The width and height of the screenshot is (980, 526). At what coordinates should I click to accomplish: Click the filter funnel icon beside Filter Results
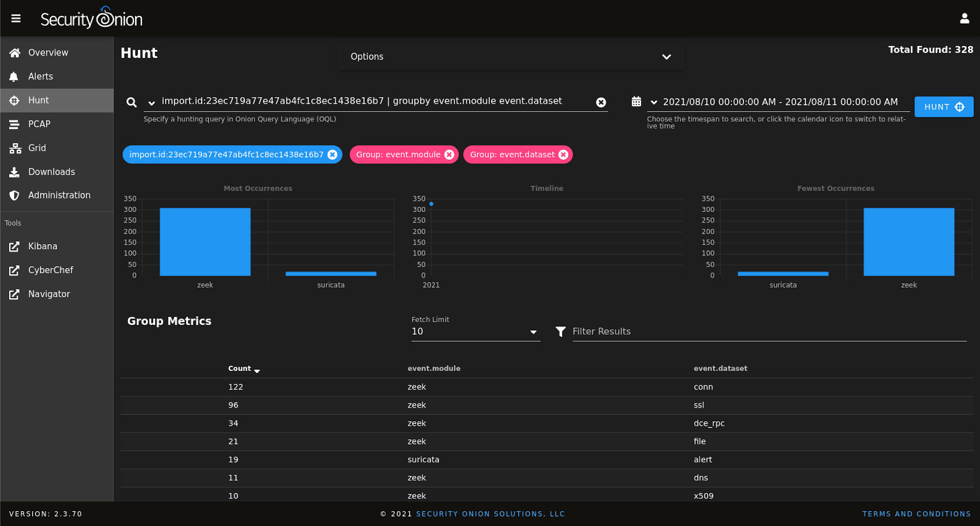click(x=560, y=331)
